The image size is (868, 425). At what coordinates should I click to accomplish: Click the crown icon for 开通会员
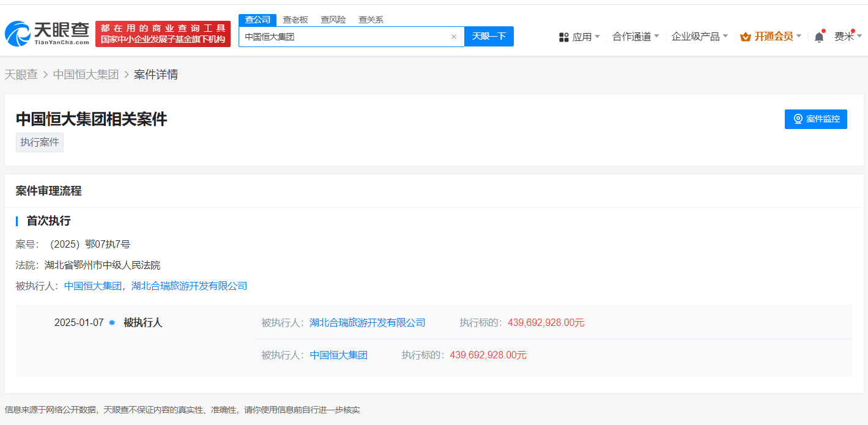pyautogui.click(x=745, y=37)
